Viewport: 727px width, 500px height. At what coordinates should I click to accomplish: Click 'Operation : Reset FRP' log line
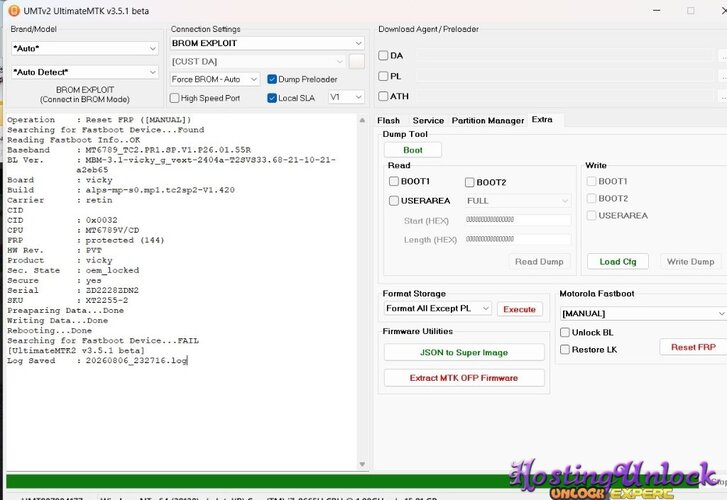(x=99, y=120)
